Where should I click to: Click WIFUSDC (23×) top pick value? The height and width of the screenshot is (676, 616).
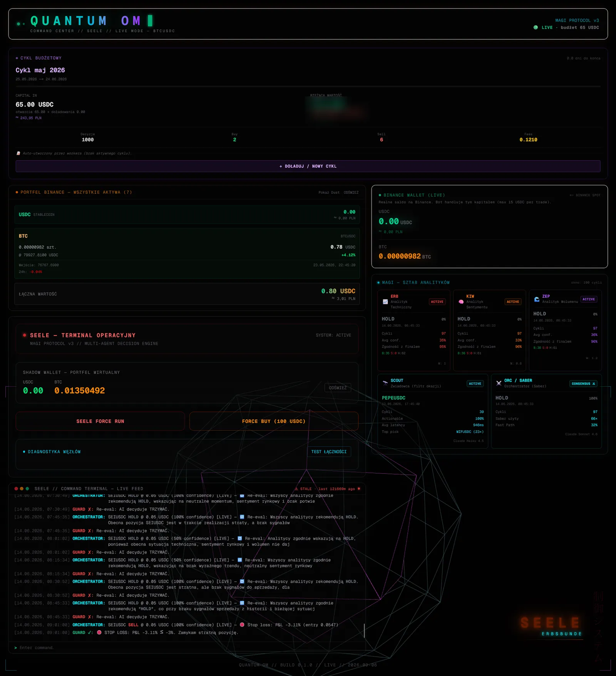point(470,432)
